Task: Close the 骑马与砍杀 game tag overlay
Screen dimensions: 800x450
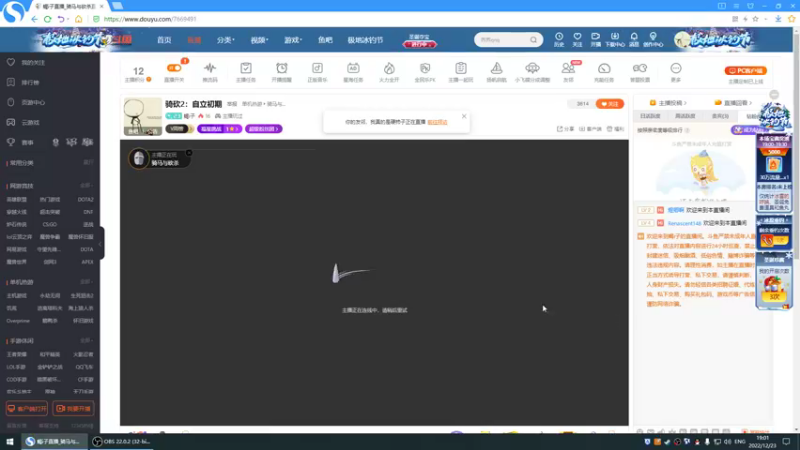Action: pyautogui.click(x=189, y=153)
